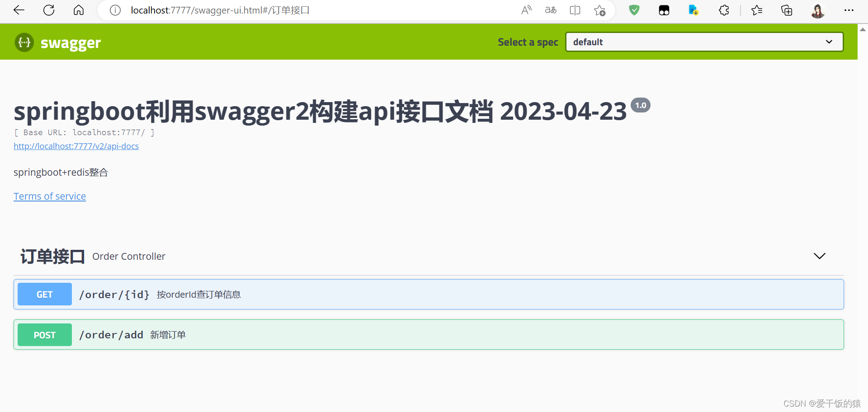The image size is (868, 412).
Task: Open the browser's more options menu
Action: [x=849, y=10]
